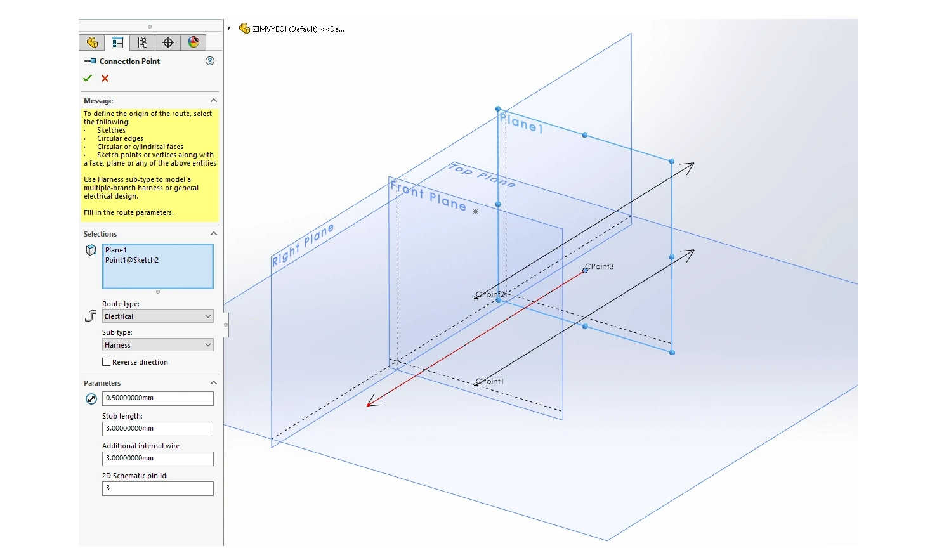Enable the Reverse direction checkbox
This screenshot has width=944, height=560.
point(107,362)
